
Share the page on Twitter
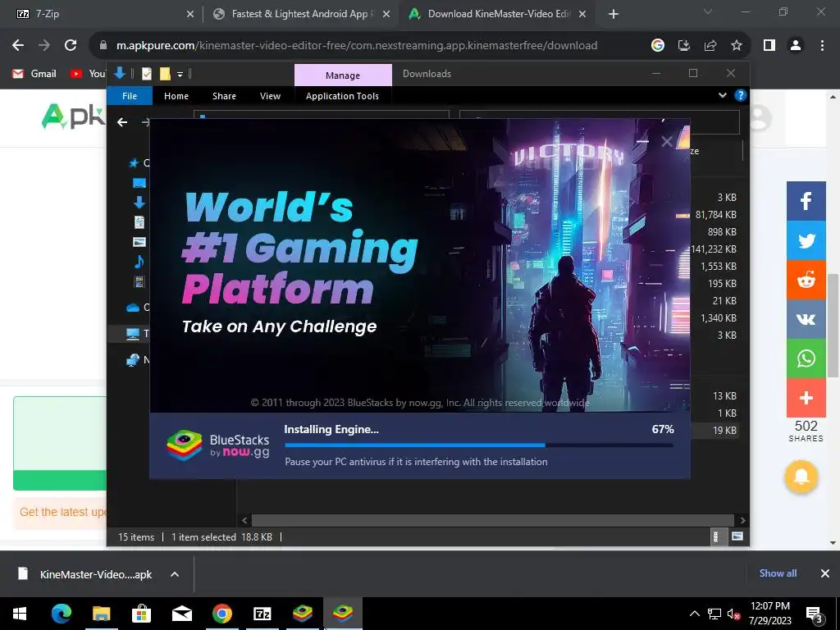pos(806,240)
